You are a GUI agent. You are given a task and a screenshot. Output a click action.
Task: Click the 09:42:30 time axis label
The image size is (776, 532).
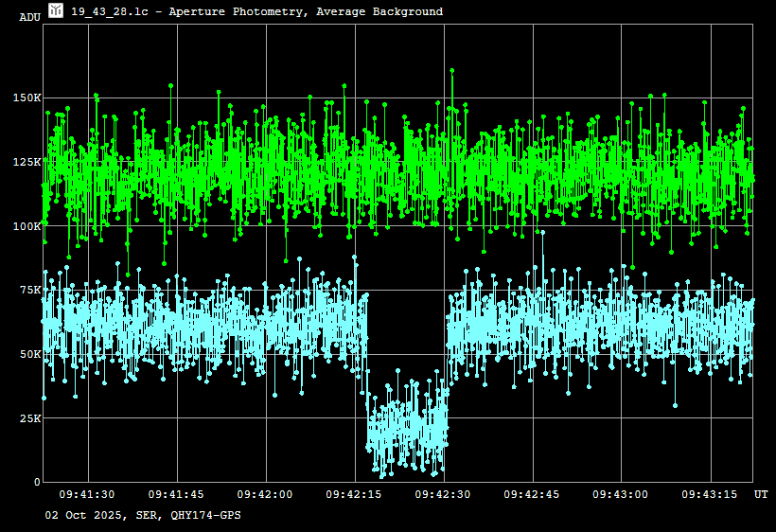[x=443, y=494]
